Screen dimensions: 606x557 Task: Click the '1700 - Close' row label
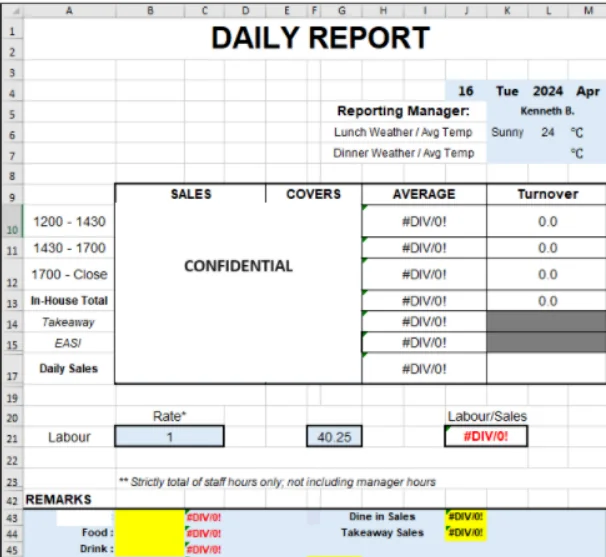coord(69,274)
